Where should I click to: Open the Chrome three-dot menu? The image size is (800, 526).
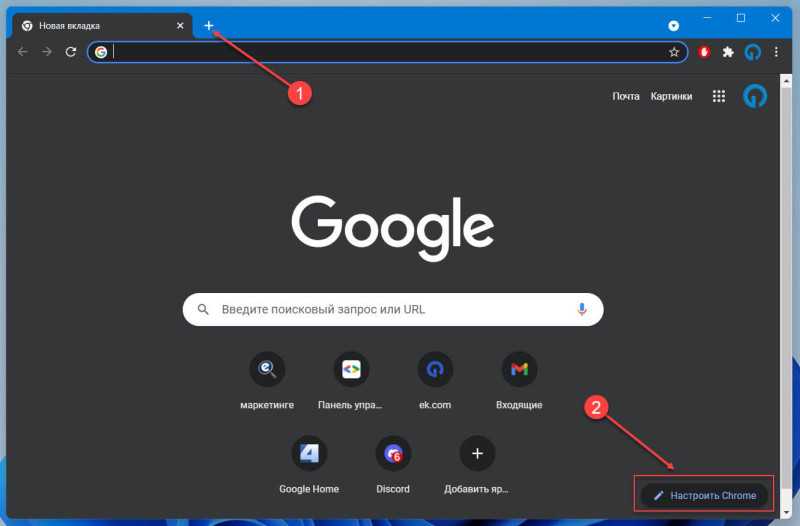point(776,52)
